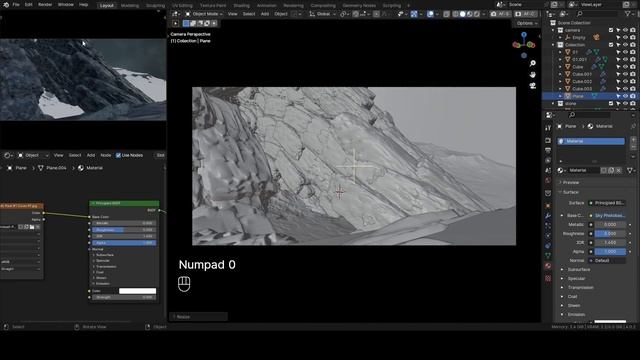The width and height of the screenshot is (640, 360).
Task: Adjust the Alpha slider in properties
Action: pos(610,251)
